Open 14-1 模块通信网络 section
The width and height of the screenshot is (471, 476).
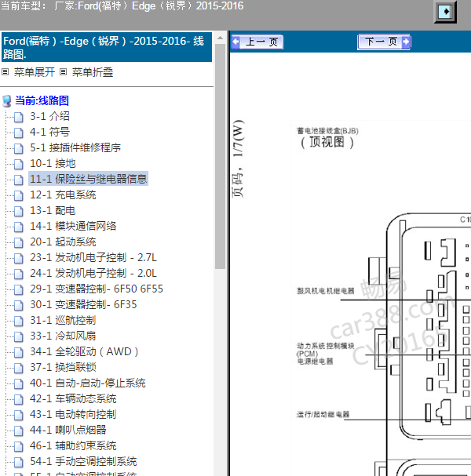tap(73, 226)
